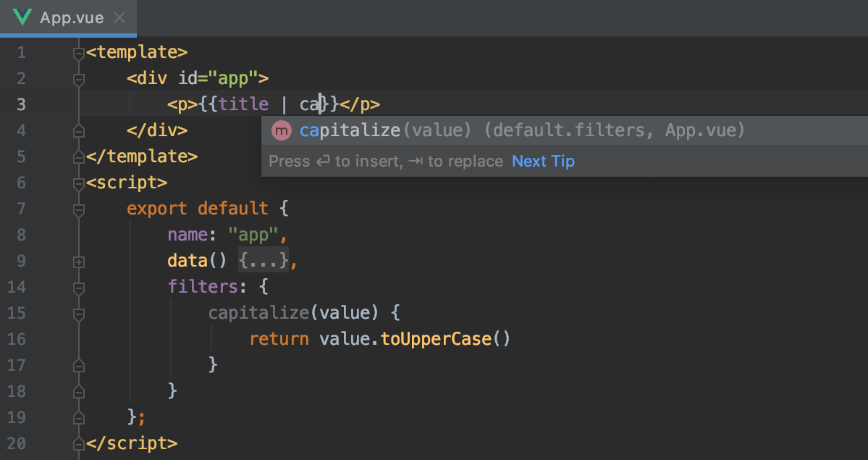Click "capitalize" method name on line 15
The height and width of the screenshot is (460, 868).
[259, 313]
